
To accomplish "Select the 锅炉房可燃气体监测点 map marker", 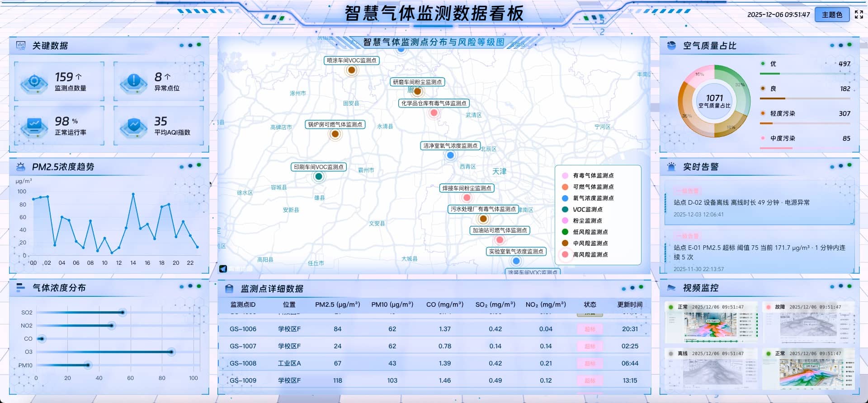I will point(335,134).
